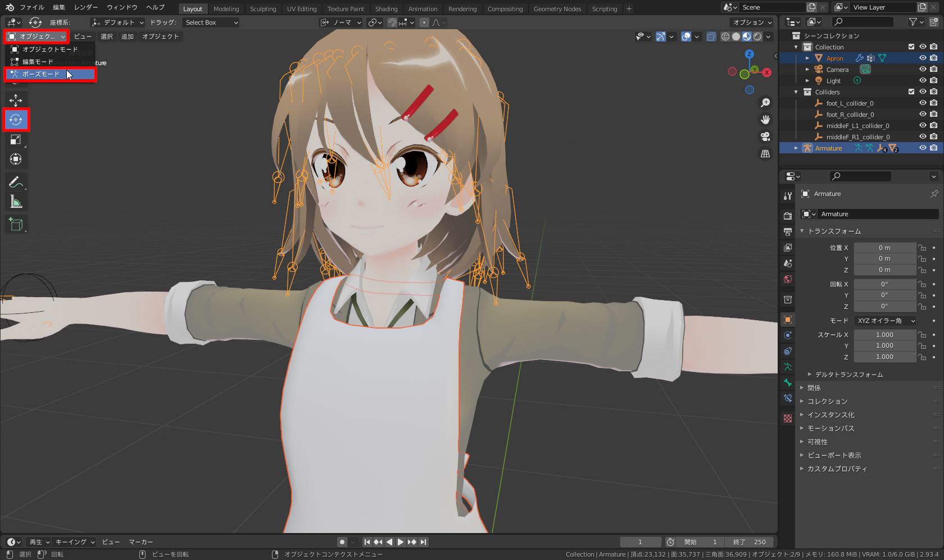
Task: Open the Select Box drag dropdown
Action: [211, 22]
